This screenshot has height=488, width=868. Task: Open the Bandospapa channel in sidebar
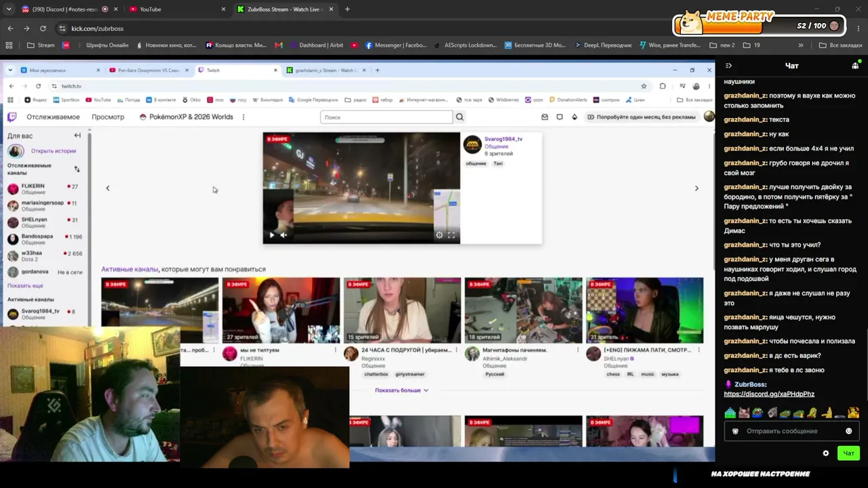(45, 239)
